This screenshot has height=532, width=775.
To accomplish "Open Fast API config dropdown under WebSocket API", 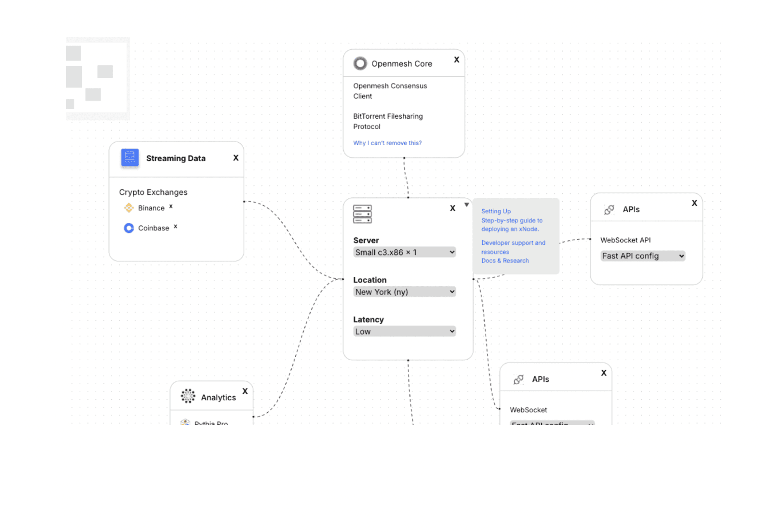I will pos(643,256).
